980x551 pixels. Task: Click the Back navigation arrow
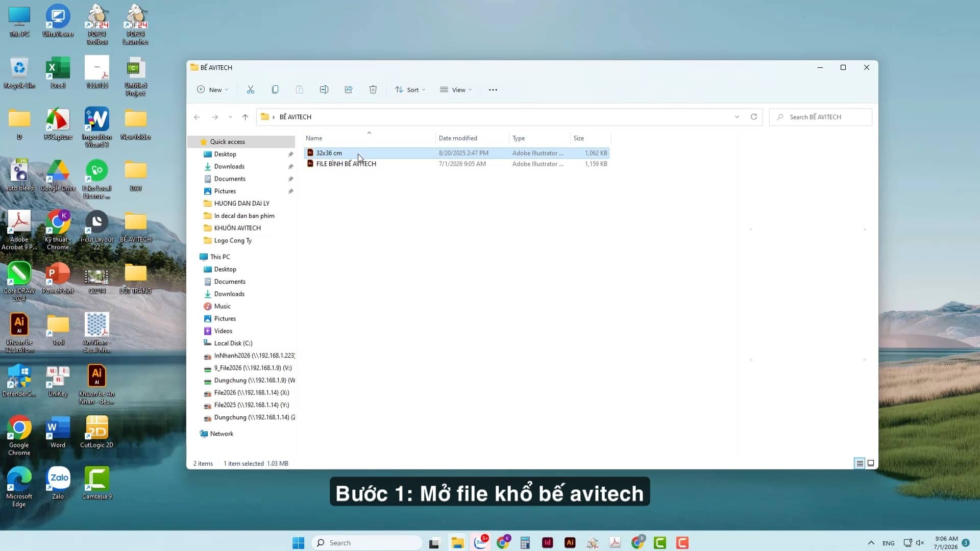click(x=197, y=117)
